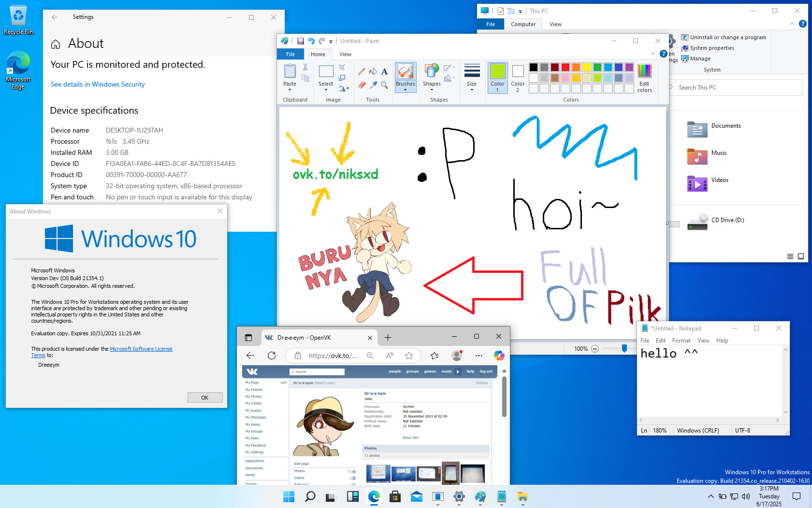Choose the Fill with color bucket tool
Viewport: 812px width, 508px height.
tap(373, 72)
